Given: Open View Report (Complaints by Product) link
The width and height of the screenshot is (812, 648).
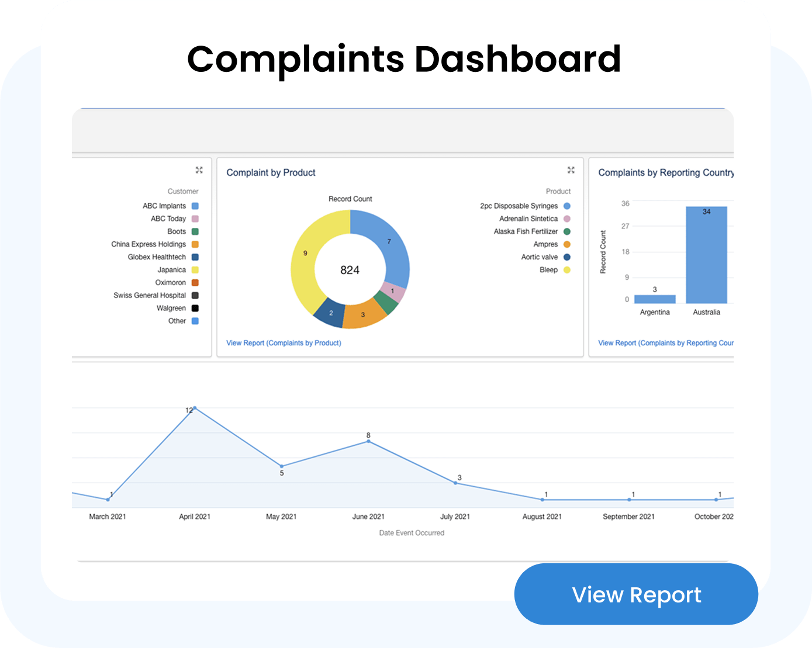Looking at the screenshot, I should click(x=284, y=343).
